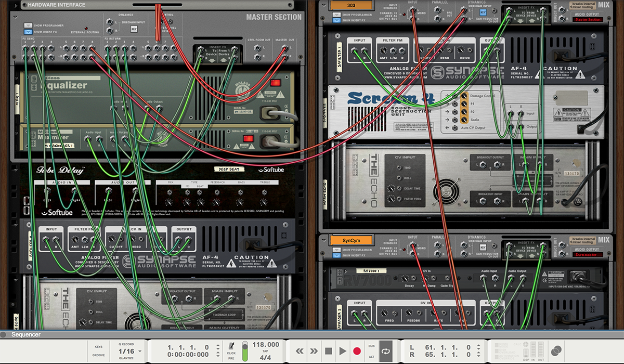Click the SynCym mix channel name label

click(352, 240)
